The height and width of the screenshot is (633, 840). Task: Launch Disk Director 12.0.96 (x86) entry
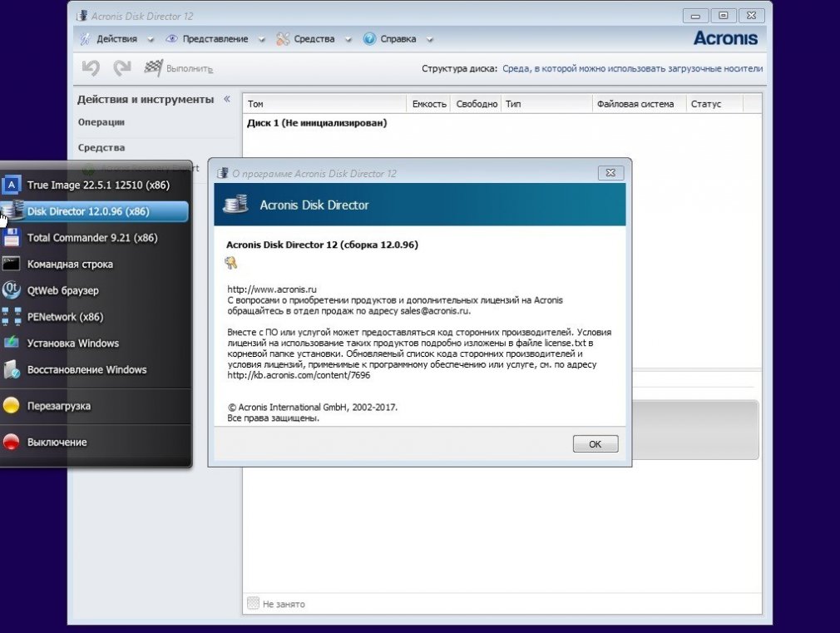point(96,211)
